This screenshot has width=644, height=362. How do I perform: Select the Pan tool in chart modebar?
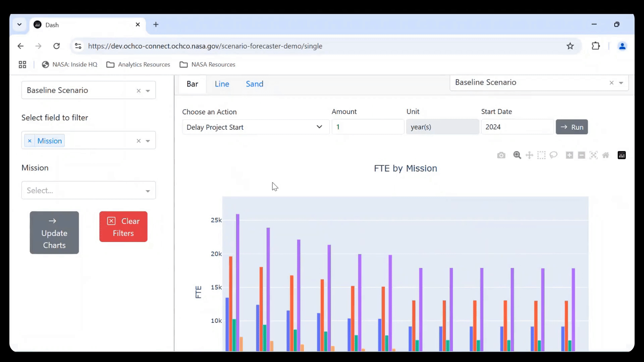(x=529, y=155)
